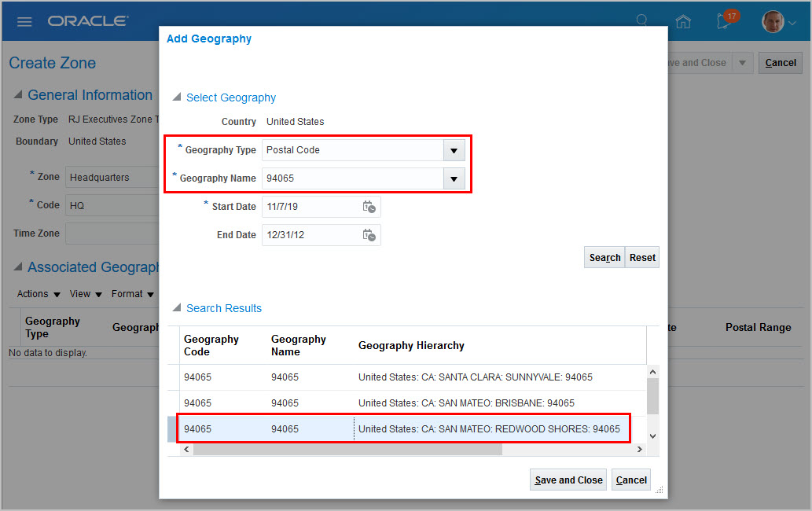
Task: Open the user profile avatar menu
Action: pyautogui.click(x=773, y=21)
